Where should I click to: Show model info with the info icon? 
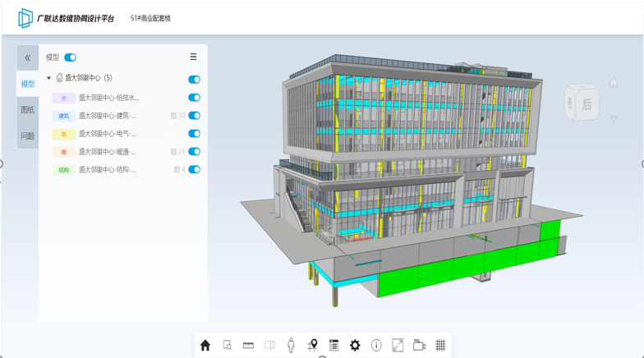(x=376, y=346)
